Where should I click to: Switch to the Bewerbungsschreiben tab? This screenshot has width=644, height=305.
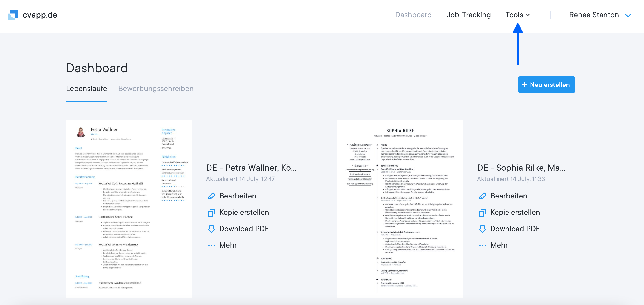156,89
